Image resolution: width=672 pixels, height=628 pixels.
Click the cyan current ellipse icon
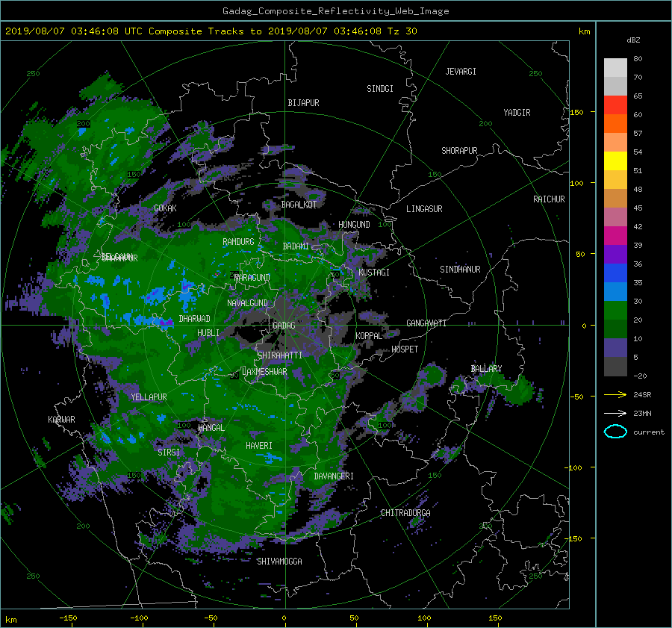click(x=615, y=432)
